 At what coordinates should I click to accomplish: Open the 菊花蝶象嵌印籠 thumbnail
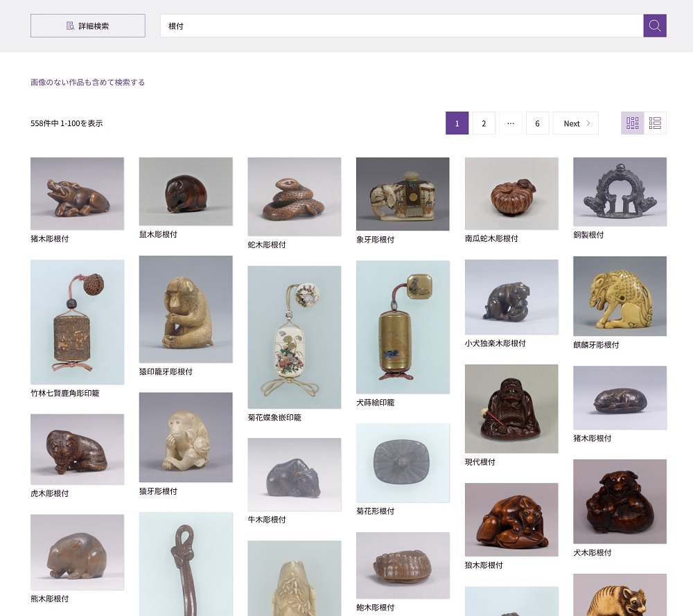[295, 337]
